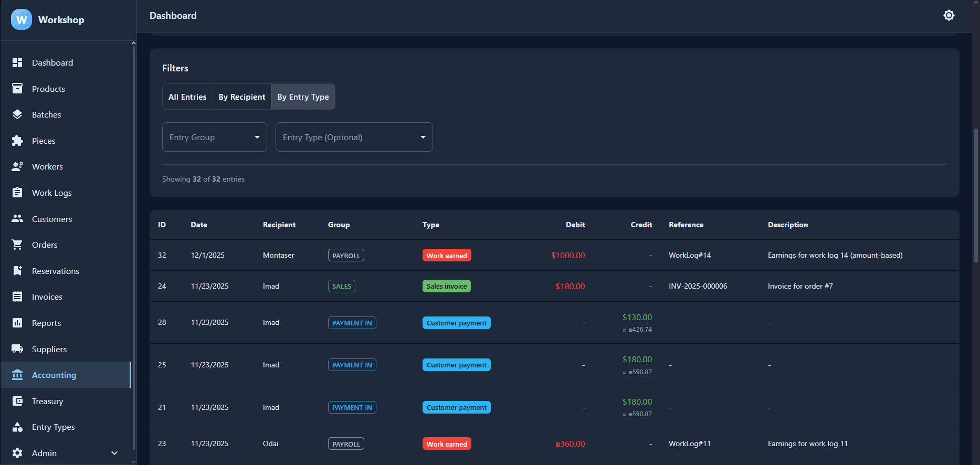The image size is (980, 465).
Task: Open Invoices via its receipt icon
Action: click(x=17, y=297)
